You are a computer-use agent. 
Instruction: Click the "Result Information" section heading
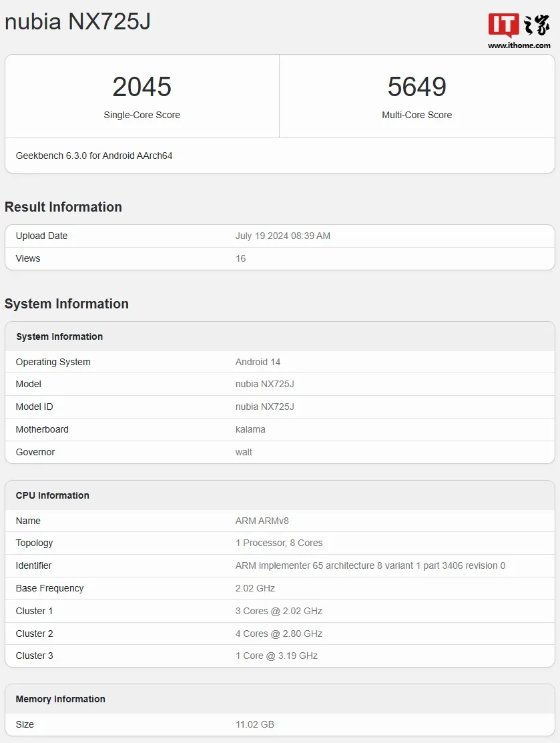[63, 207]
